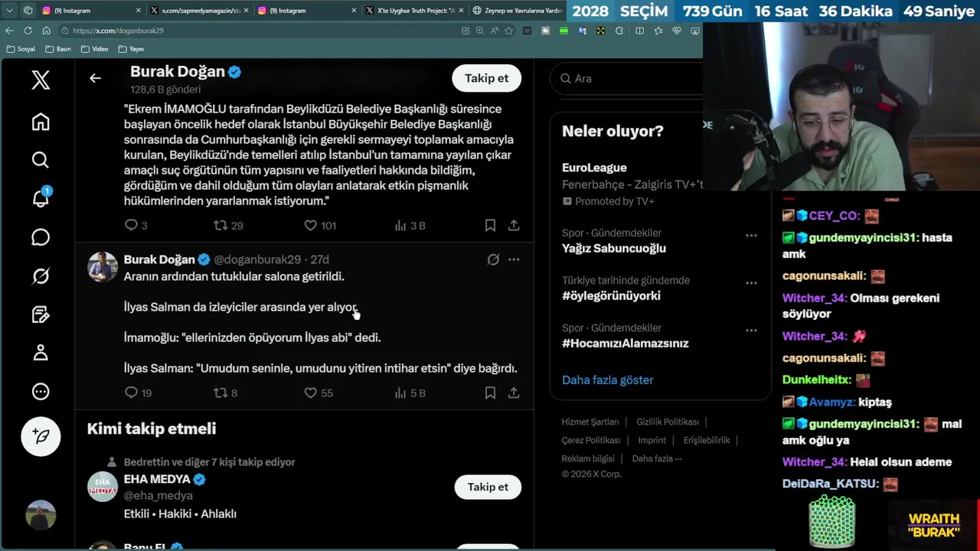Viewport: 980px width, 551px height.
Task: Bookmark the İlyas Salman post
Action: [x=490, y=393]
